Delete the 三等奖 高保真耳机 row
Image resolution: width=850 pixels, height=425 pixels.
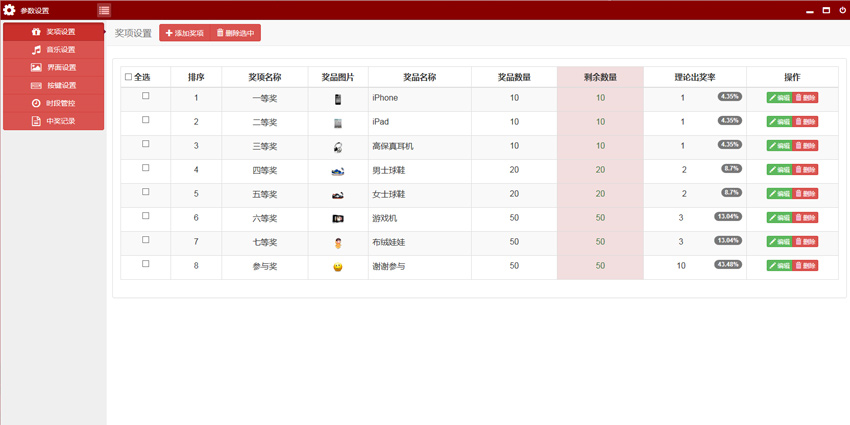(806, 145)
